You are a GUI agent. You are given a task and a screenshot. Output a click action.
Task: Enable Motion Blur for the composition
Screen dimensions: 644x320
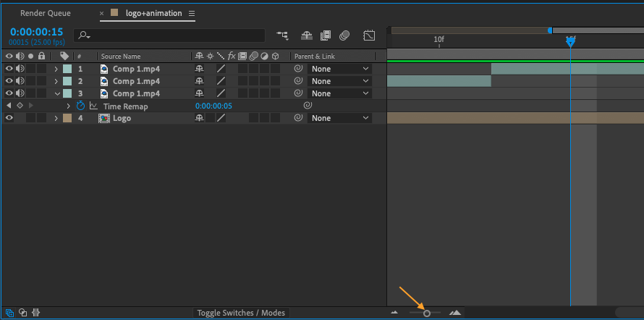coord(344,35)
